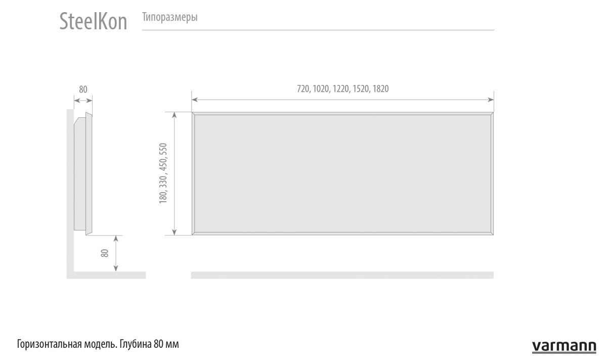Image resolution: width=607 pixels, height=364 pixels.
Task: Click the varmann logo
Action: [x=564, y=346]
